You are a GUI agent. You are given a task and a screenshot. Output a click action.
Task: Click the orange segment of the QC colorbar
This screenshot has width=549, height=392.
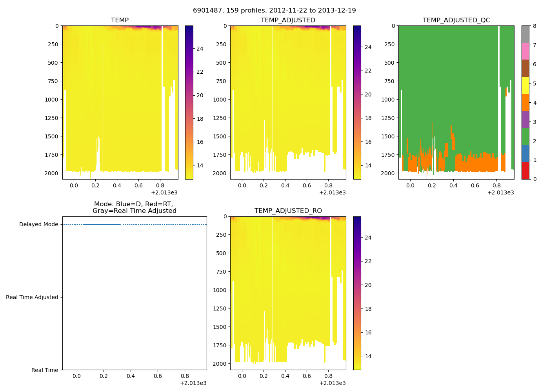click(525, 102)
